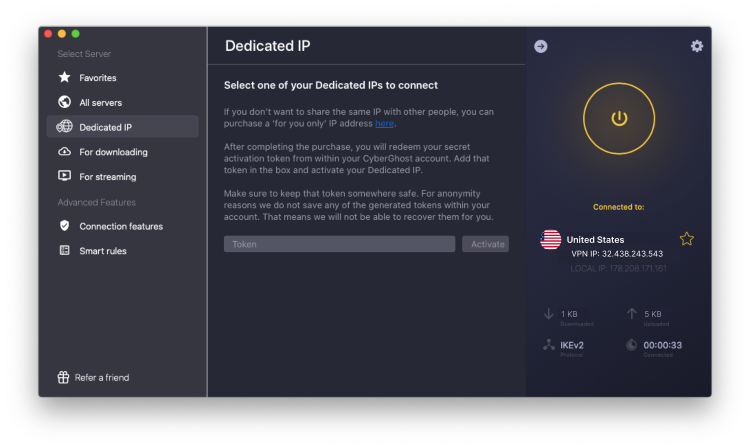750x448 pixels.
Task: Click the connection timer clock icon
Action: coord(631,345)
